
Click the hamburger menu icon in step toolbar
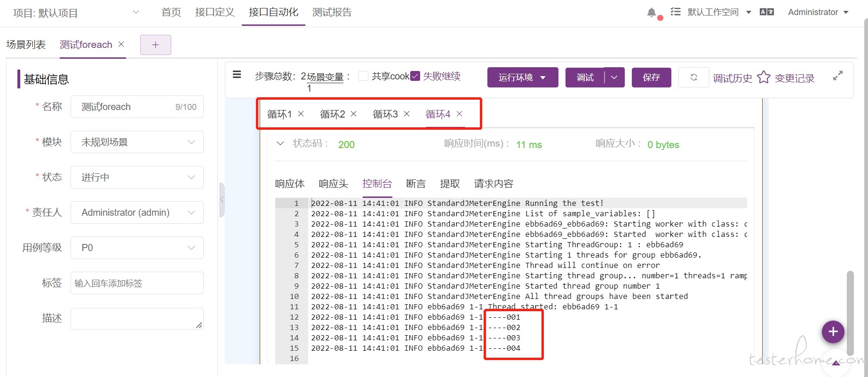click(x=237, y=75)
